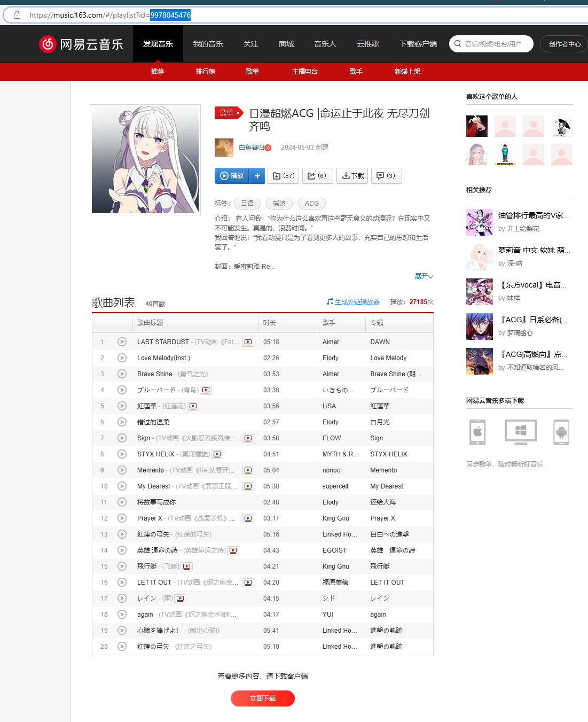The height and width of the screenshot is (722, 588).
Task: Select the 歌单 sub-navigation item
Action: click(x=253, y=71)
